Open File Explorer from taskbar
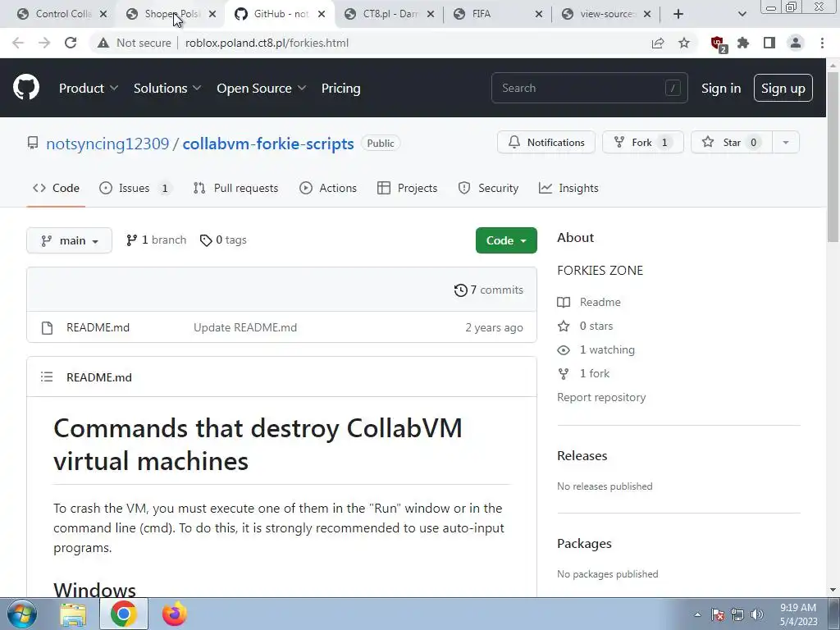This screenshot has height=630, width=840. click(73, 614)
